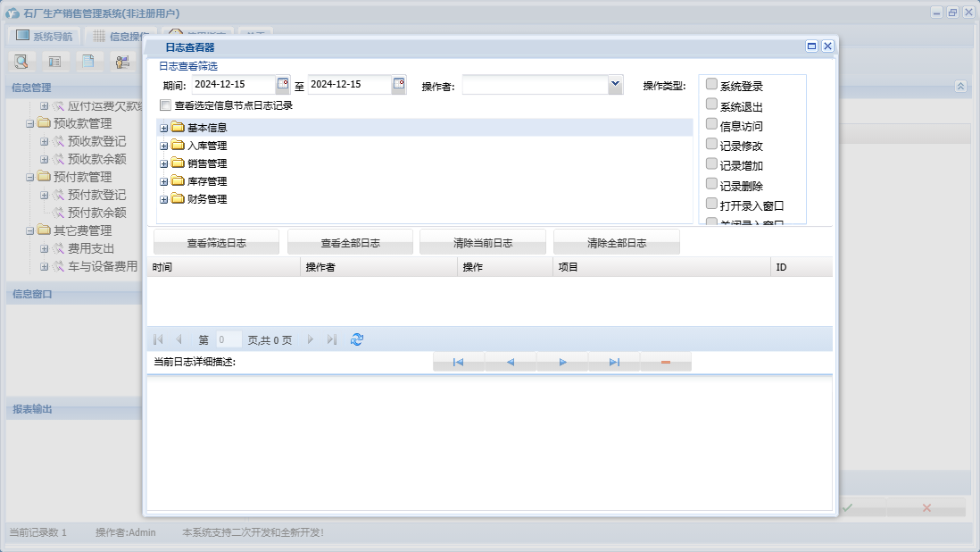The height and width of the screenshot is (552, 980).
Task: Click 清除全部日志 button
Action: coord(616,243)
